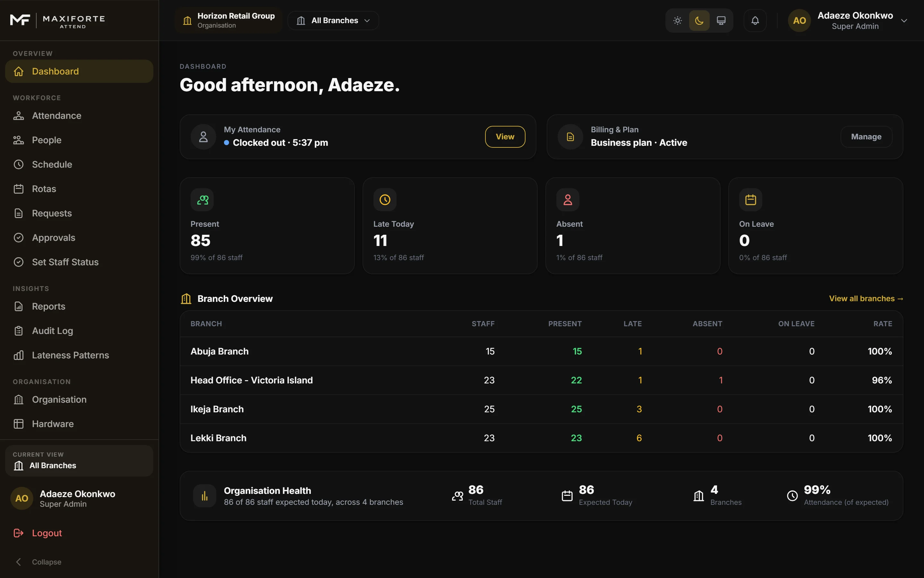The height and width of the screenshot is (578, 924).
Task: Click the Set Staff Status icon
Action: [19, 262]
